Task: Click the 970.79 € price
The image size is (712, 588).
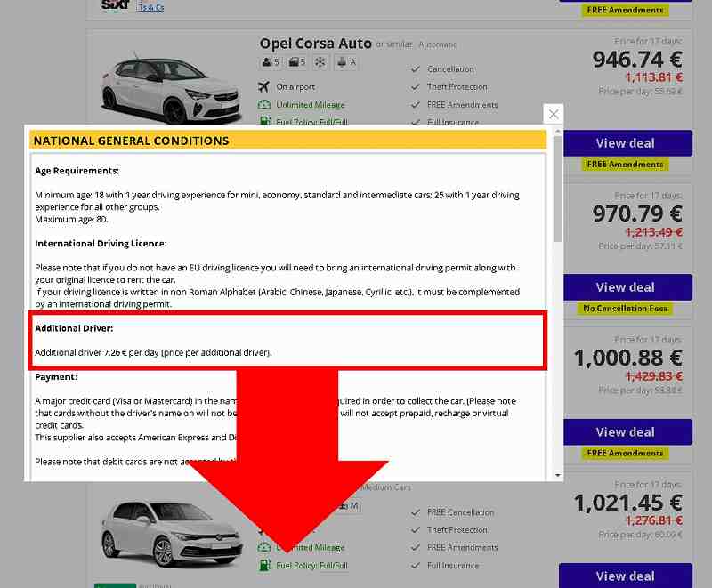Action: (637, 213)
